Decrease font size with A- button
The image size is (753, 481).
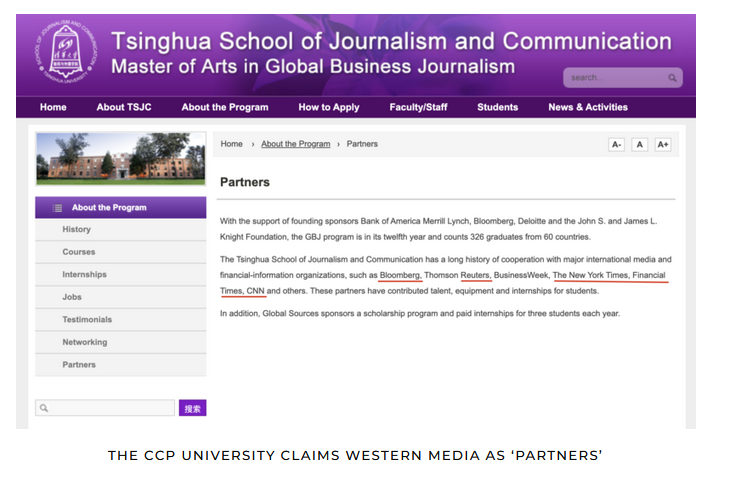[x=616, y=144]
